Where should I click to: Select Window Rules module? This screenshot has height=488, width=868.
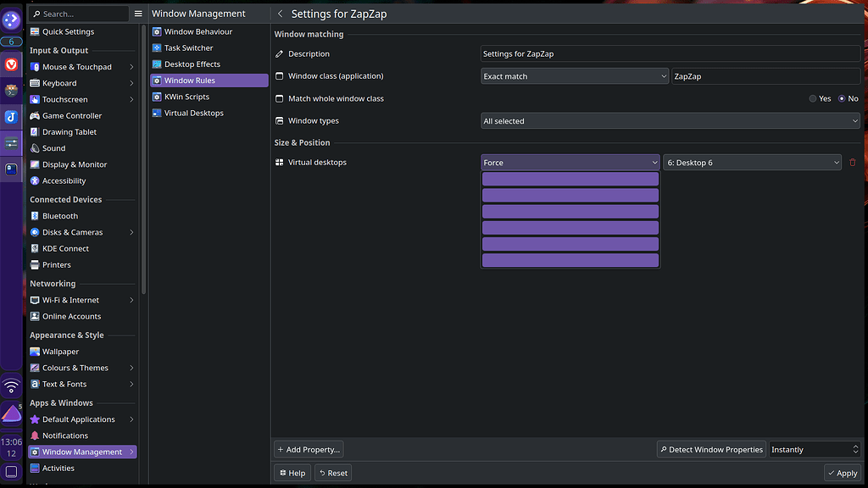click(x=209, y=80)
